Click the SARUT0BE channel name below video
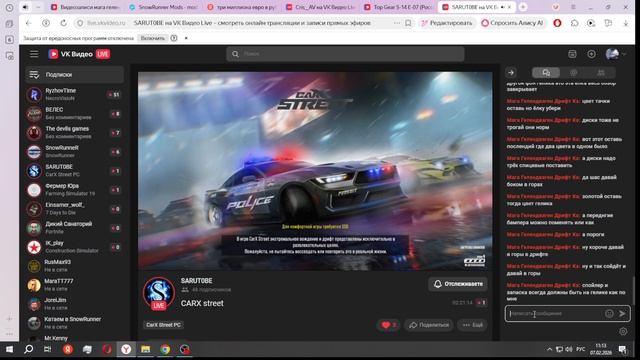 (x=196, y=281)
